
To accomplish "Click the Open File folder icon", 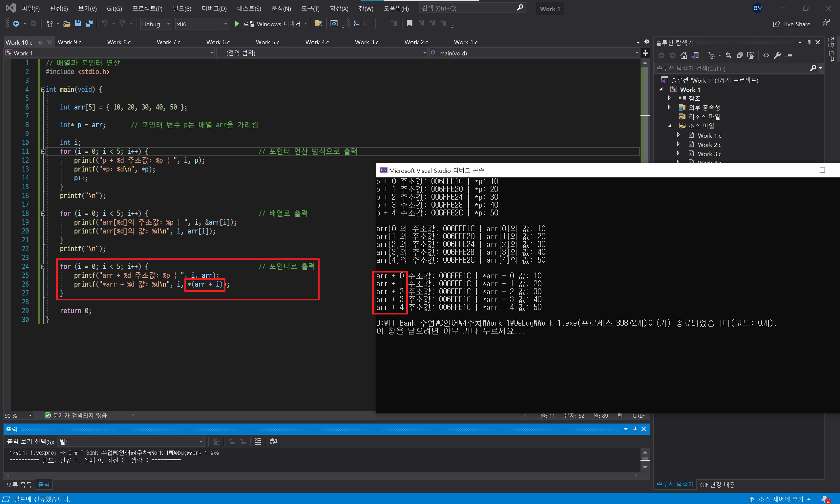I will coord(67,23).
